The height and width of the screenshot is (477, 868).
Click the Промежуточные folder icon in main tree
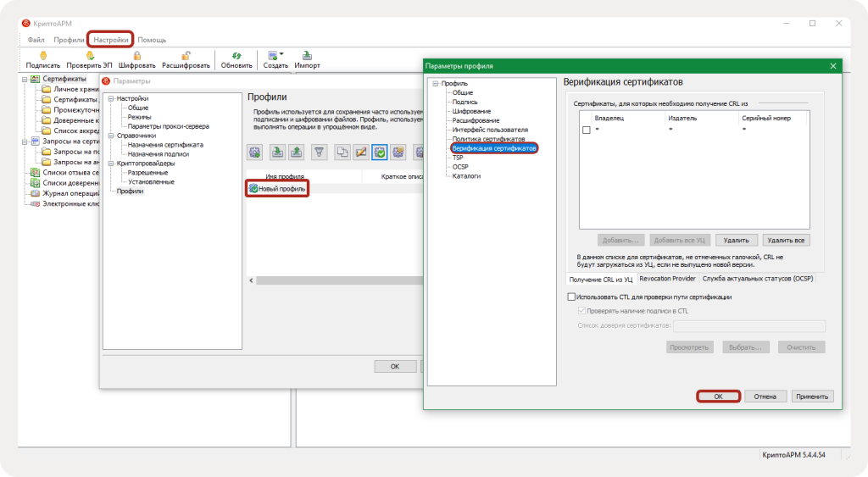(47, 109)
